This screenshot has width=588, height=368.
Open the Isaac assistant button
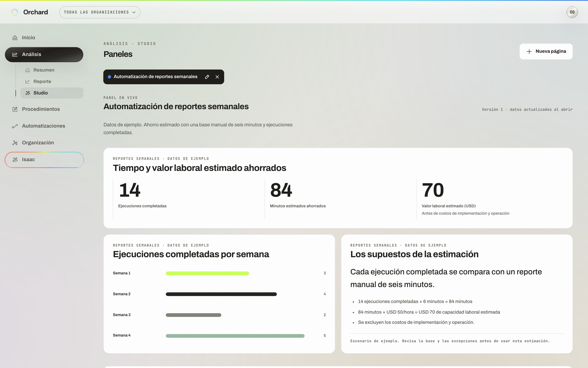point(44,160)
